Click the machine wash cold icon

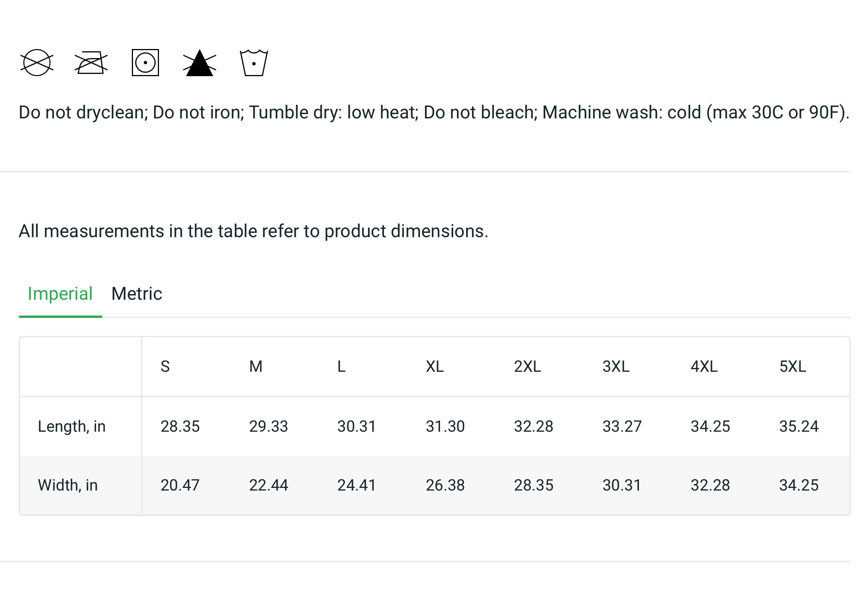pyautogui.click(x=254, y=63)
